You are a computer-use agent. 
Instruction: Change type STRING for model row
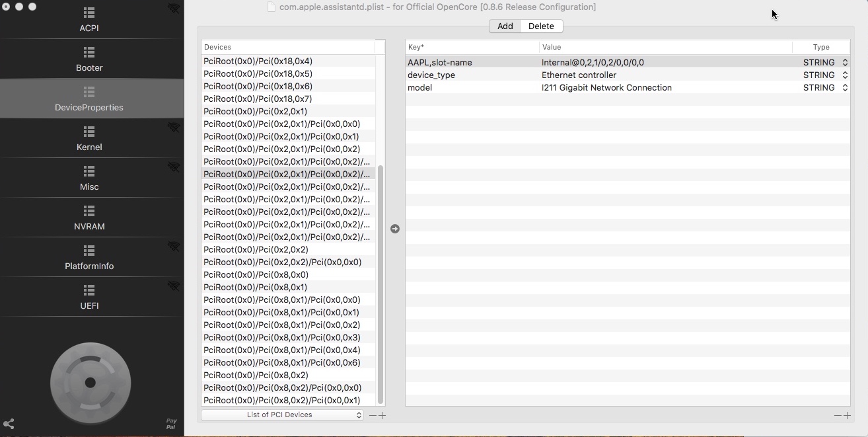click(x=825, y=87)
